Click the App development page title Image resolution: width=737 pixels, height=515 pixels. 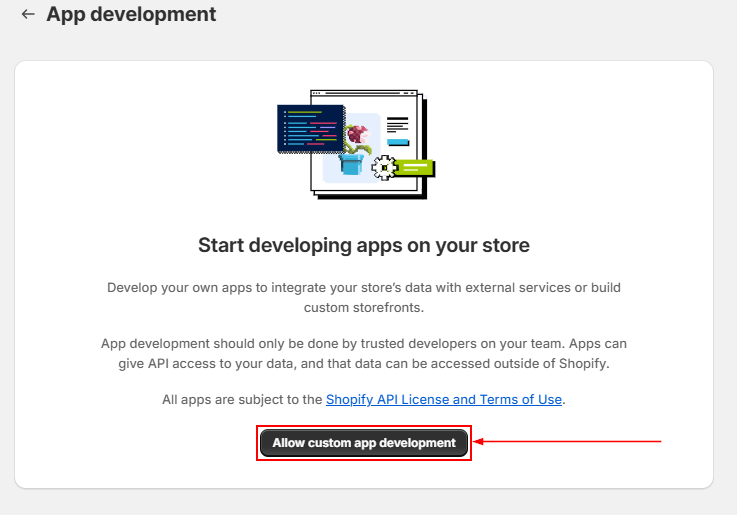click(131, 15)
